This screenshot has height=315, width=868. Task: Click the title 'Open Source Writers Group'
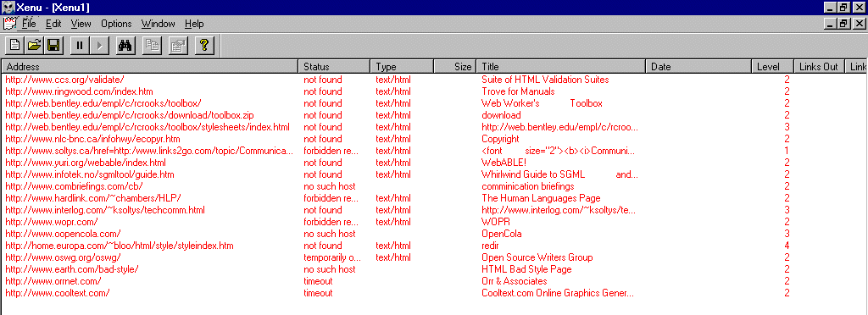537,257
